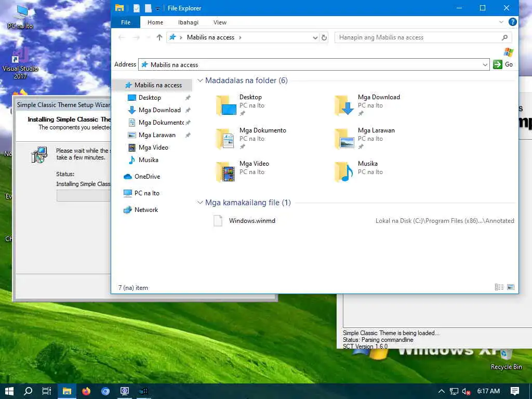Open File Explorer help question mark

[x=513, y=22]
